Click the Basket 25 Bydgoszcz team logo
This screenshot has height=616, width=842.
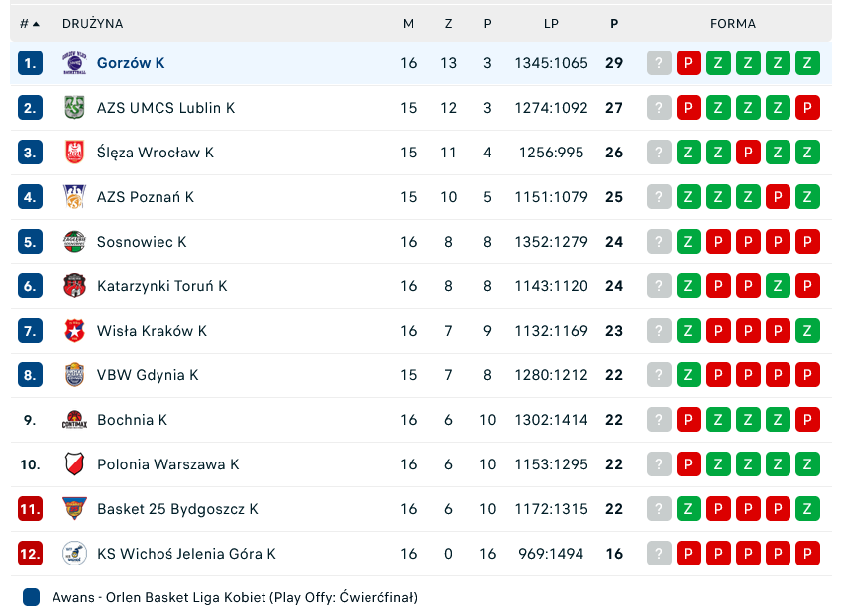[x=74, y=509]
